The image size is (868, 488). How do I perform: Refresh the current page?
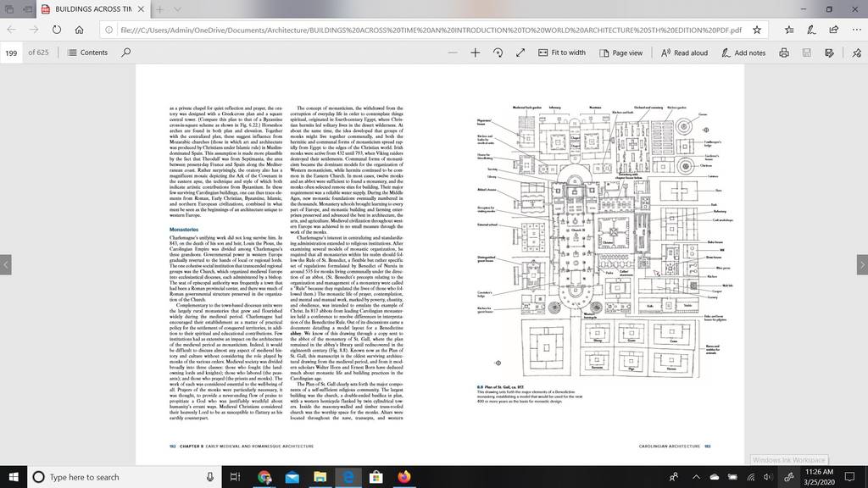click(57, 30)
